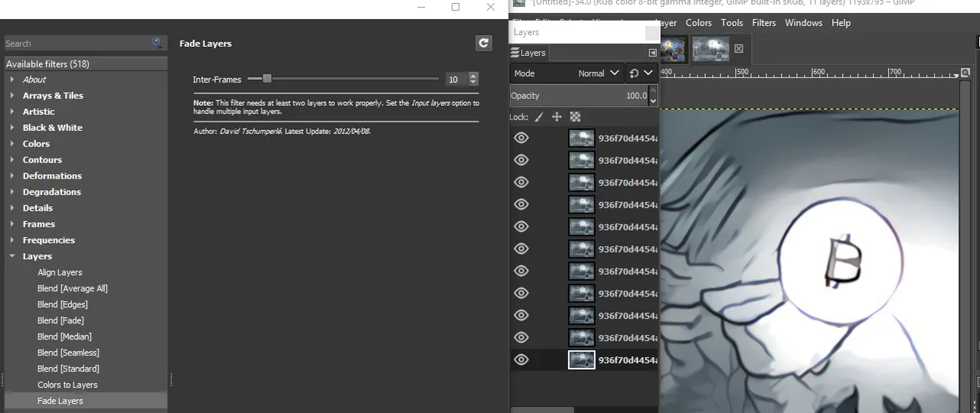Click the reset parameters icon in Fade Layers

483,44
